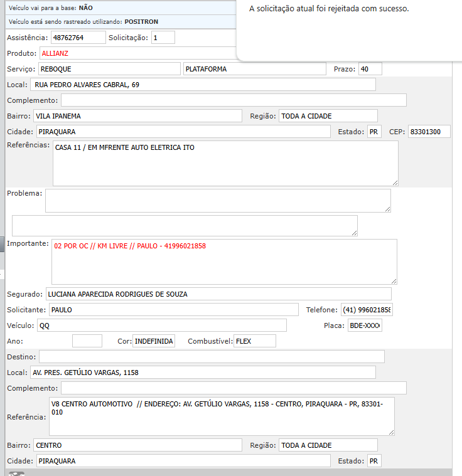Click the Produto field showing ALLIANZ
462x476 pixels.
tap(138, 53)
